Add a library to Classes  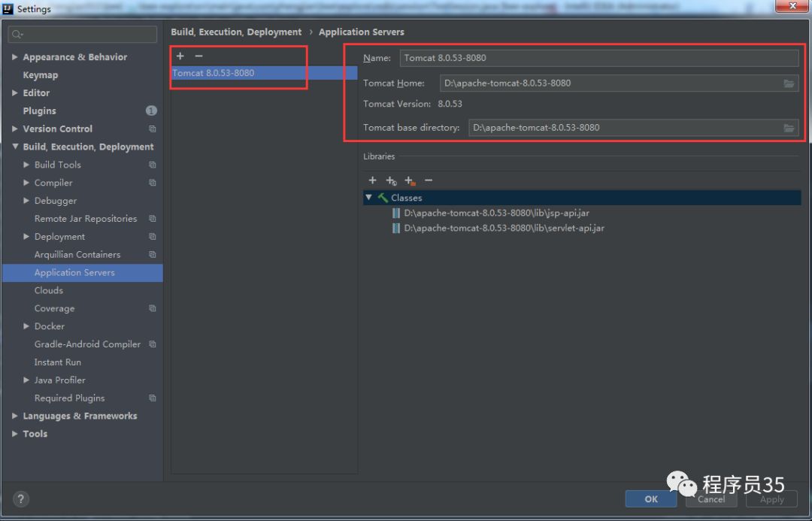(x=372, y=180)
